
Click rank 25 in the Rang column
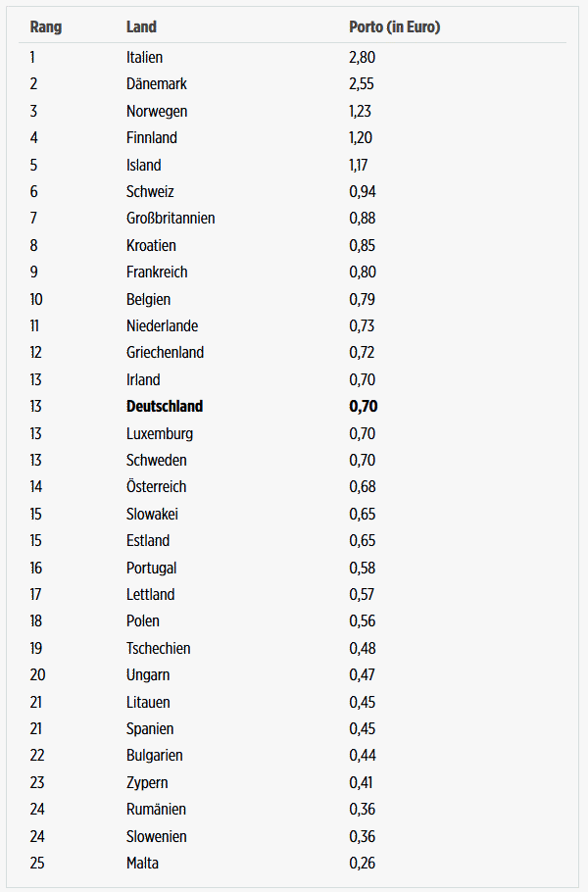tap(37, 863)
